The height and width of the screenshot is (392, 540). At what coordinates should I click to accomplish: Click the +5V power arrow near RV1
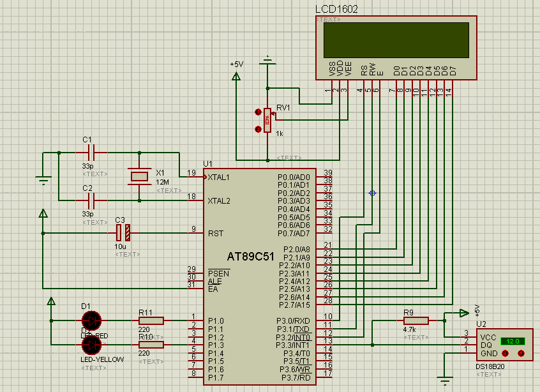[236, 76]
